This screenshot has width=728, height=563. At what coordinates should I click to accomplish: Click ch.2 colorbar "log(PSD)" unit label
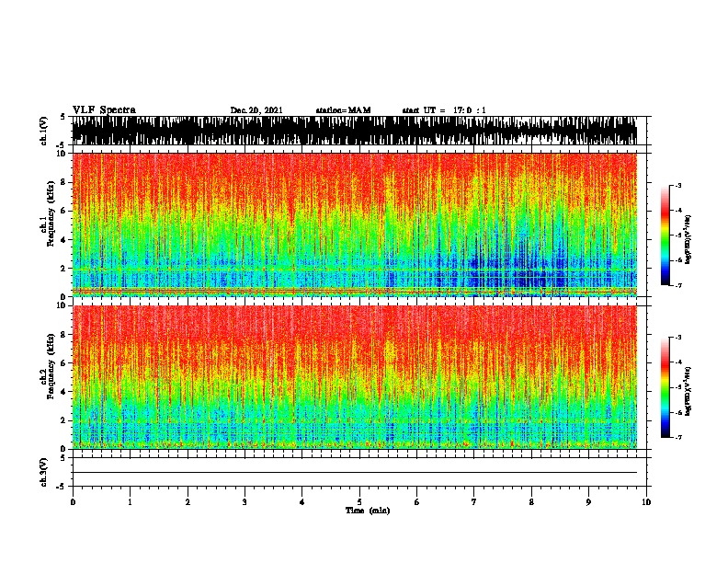[x=688, y=391]
